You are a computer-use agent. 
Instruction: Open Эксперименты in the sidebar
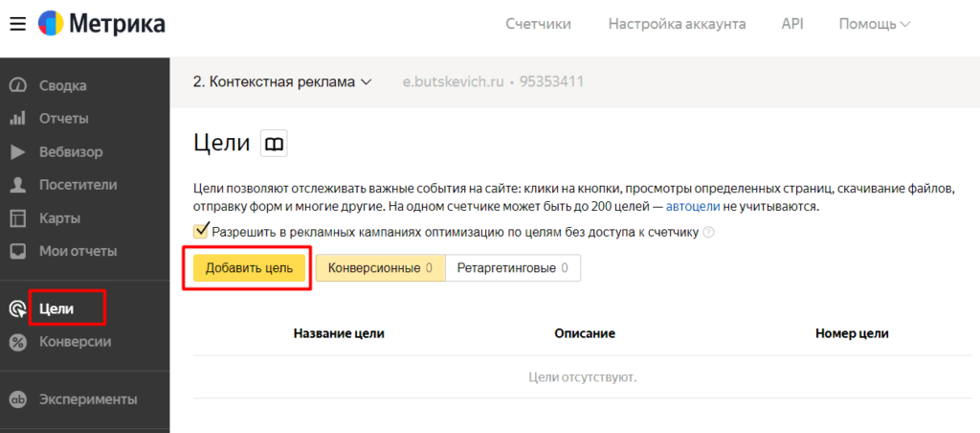(x=88, y=399)
